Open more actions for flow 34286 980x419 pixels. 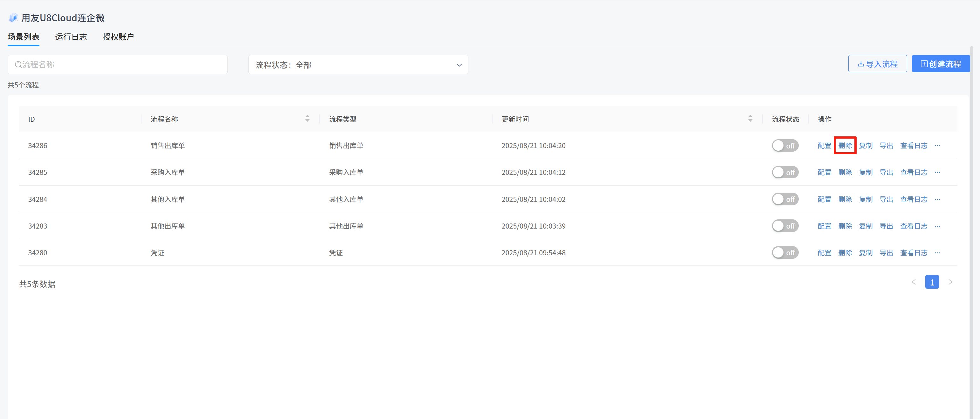click(937, 146)
